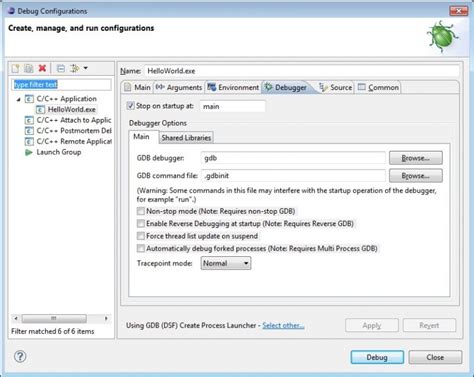Select the Launch Group item

59,152
